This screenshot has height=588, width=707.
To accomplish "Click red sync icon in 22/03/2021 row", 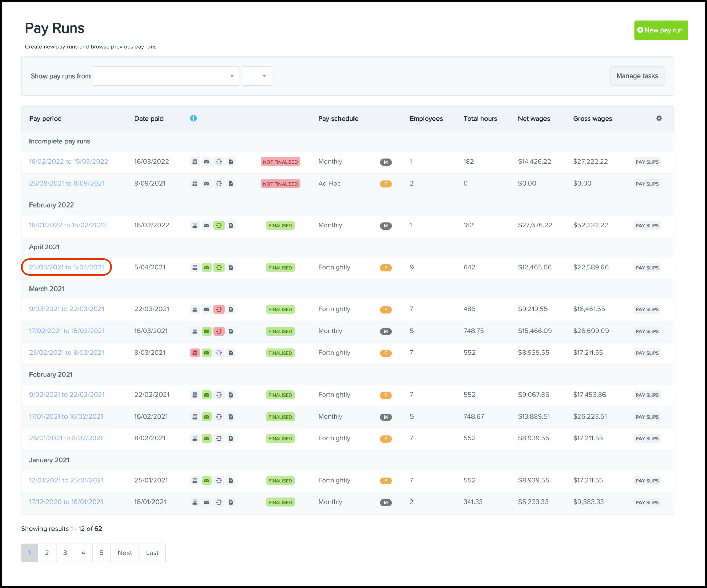I will click(x=219, y=309).
